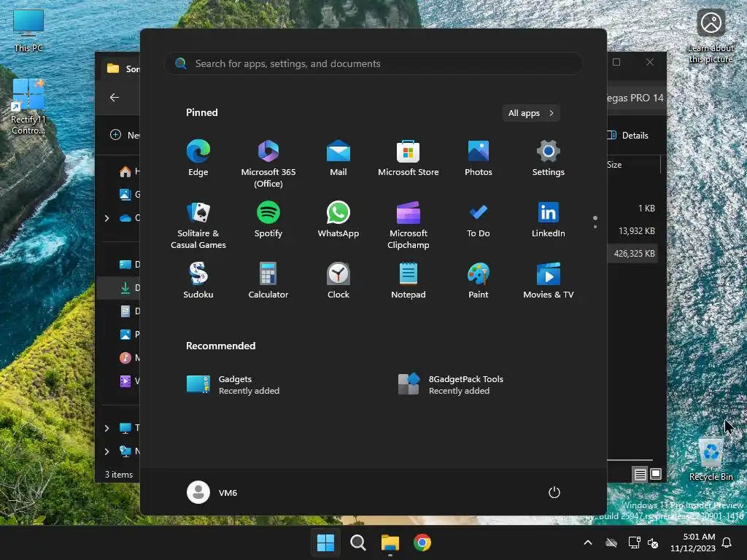Open Gallery in Explorer navigation pane
The image size is (747, 560).
tap(128, 194)
